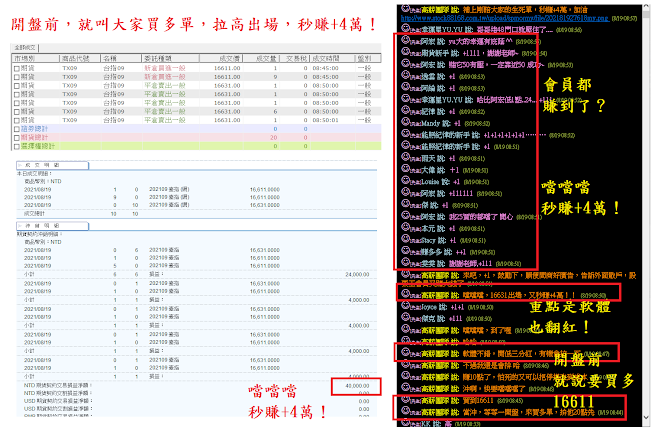Click 傑克's avatar icon (+111 message)
This screenshot has width=658, height=434.
pyautogui.click(x=405, y=317)
